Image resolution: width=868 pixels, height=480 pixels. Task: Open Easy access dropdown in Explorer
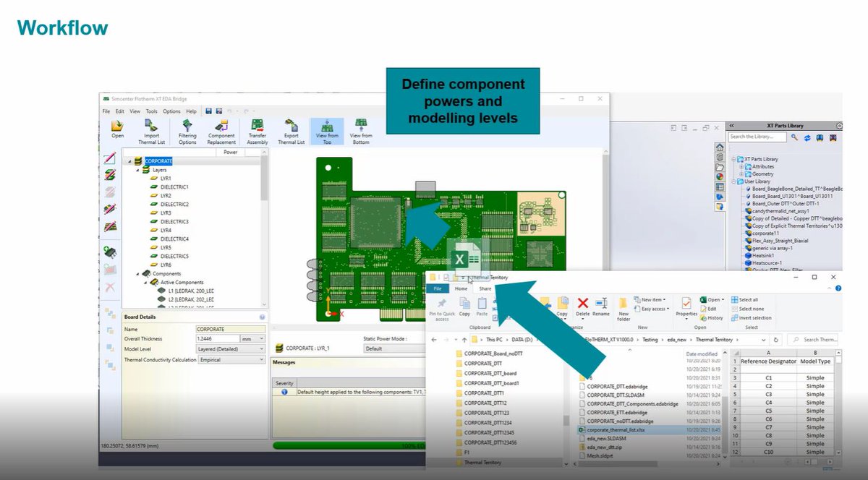click(x=651, y=309)
